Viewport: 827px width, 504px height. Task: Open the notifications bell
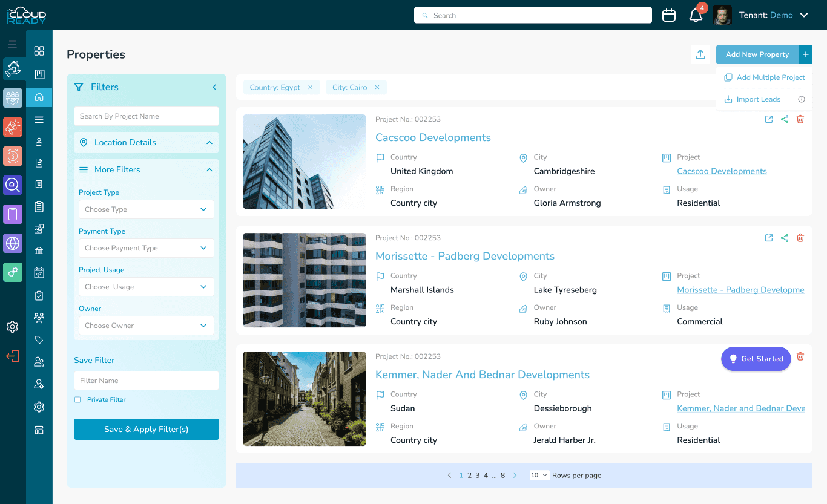[694, 15]
